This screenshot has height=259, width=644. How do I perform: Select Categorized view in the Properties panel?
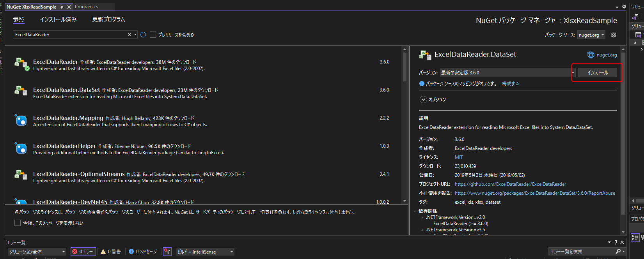coord(635,237)
